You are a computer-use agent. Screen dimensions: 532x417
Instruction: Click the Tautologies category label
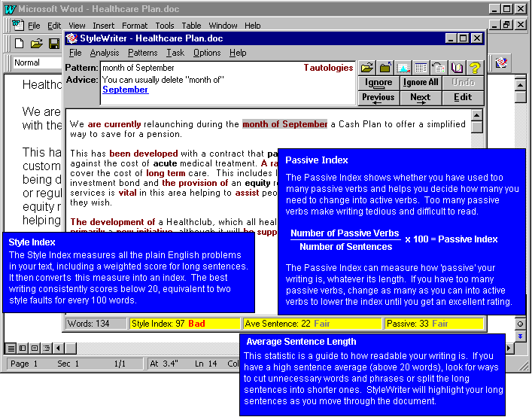(328, 68)
